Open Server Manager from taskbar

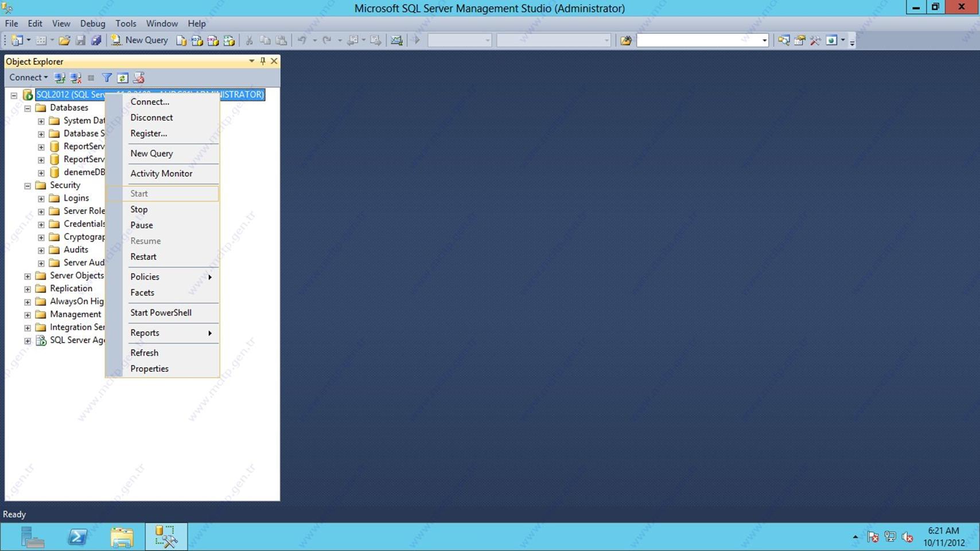tap(32, 537)
